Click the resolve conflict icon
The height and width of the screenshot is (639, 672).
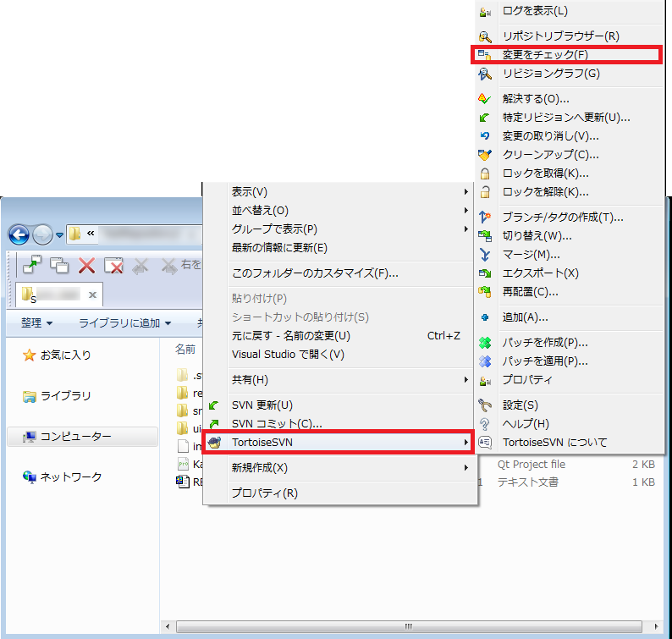(x=485, y=99)
